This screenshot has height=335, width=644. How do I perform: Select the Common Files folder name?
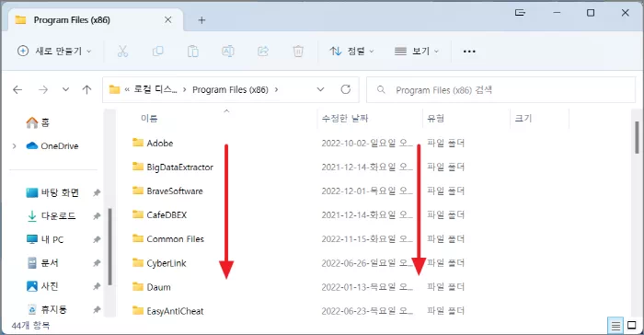point(176,238)
